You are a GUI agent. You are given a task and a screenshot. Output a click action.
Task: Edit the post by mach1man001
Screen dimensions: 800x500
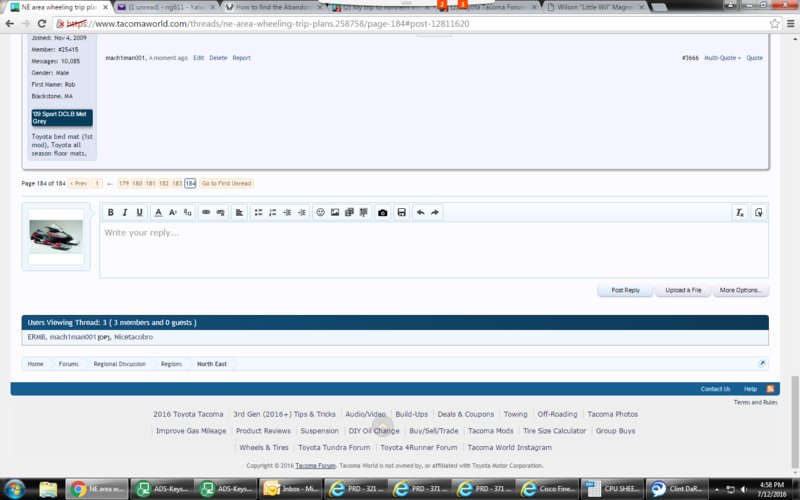pos(198,58)
